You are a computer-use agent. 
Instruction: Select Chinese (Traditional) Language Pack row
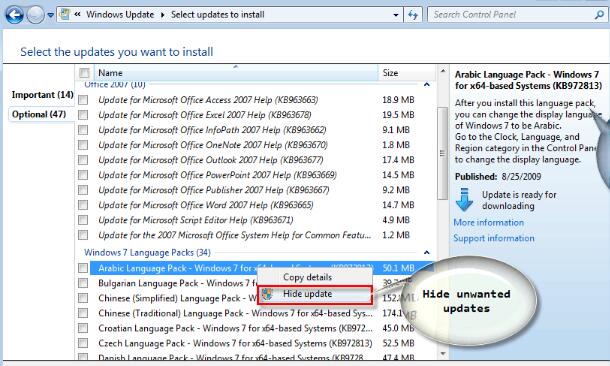coord(235,313)
